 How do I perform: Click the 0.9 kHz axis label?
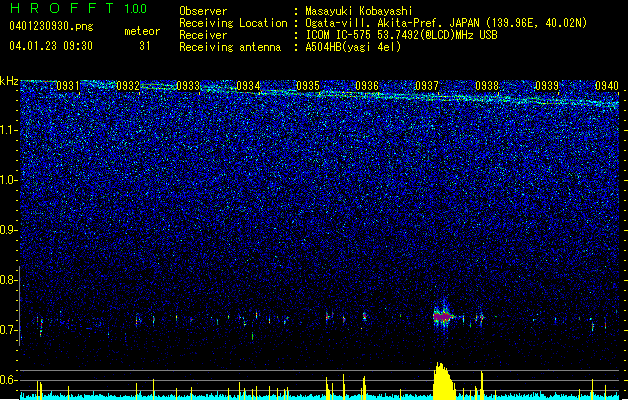9,230
